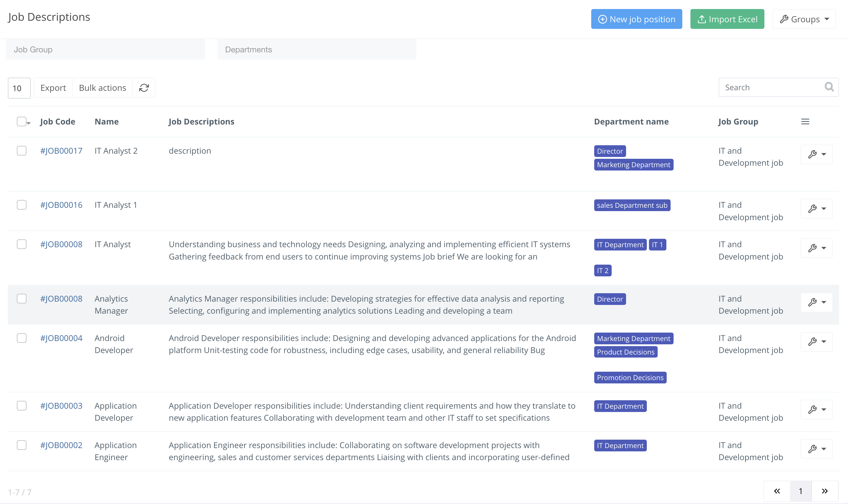
Task: Go to the previous page arrows
Action: [x=777, y=491]
